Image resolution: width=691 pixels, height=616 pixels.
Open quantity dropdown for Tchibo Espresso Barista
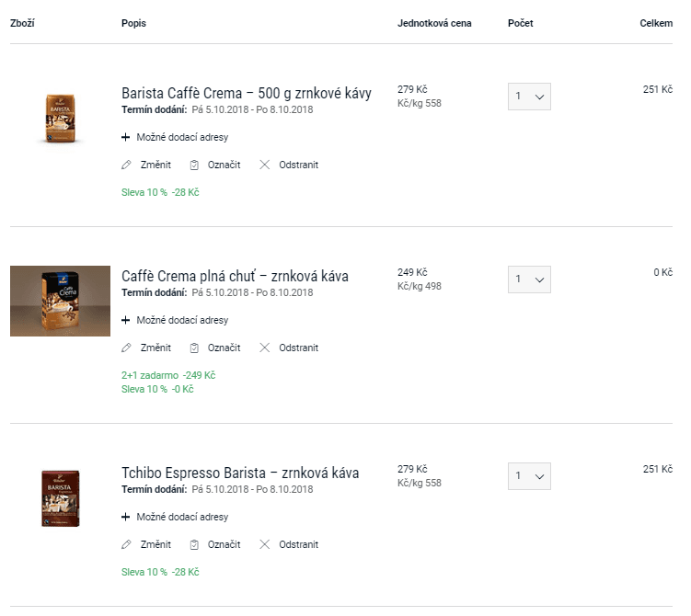(x=529, y=476)
